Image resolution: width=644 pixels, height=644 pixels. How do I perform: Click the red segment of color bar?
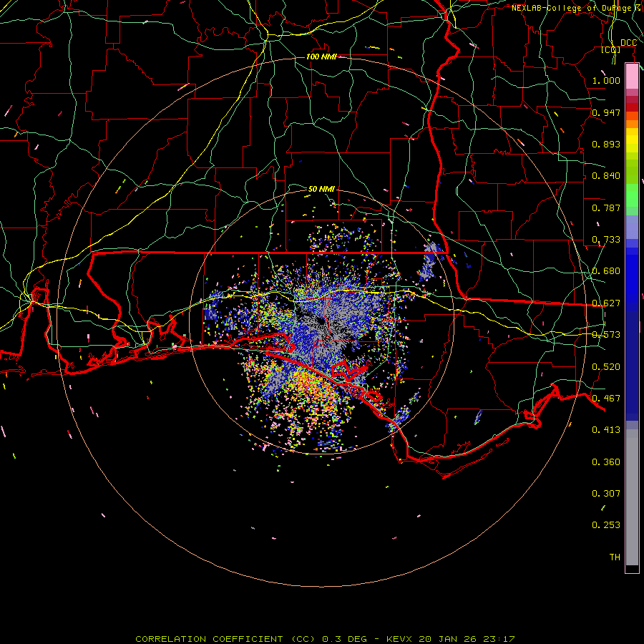pos(632,107)
